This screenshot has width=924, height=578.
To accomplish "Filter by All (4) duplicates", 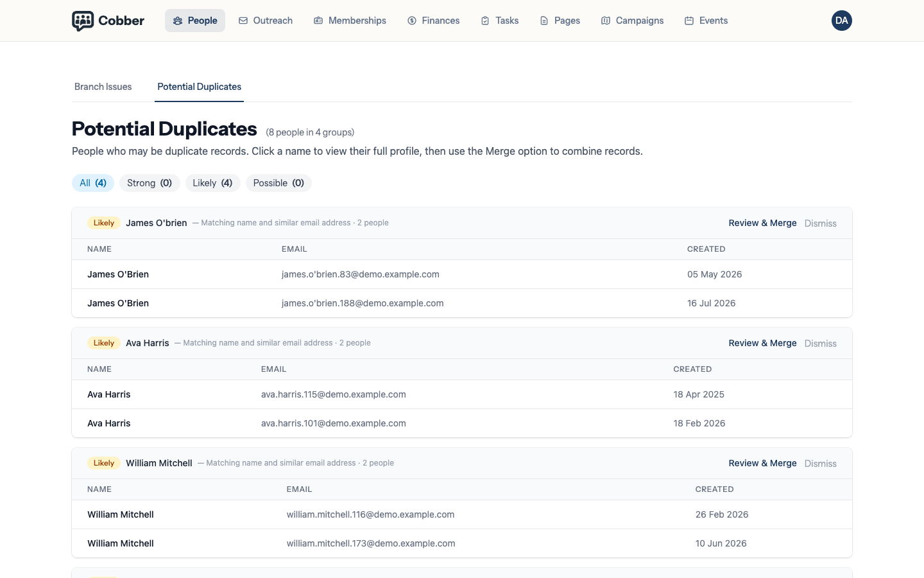I will coord(93,183).
